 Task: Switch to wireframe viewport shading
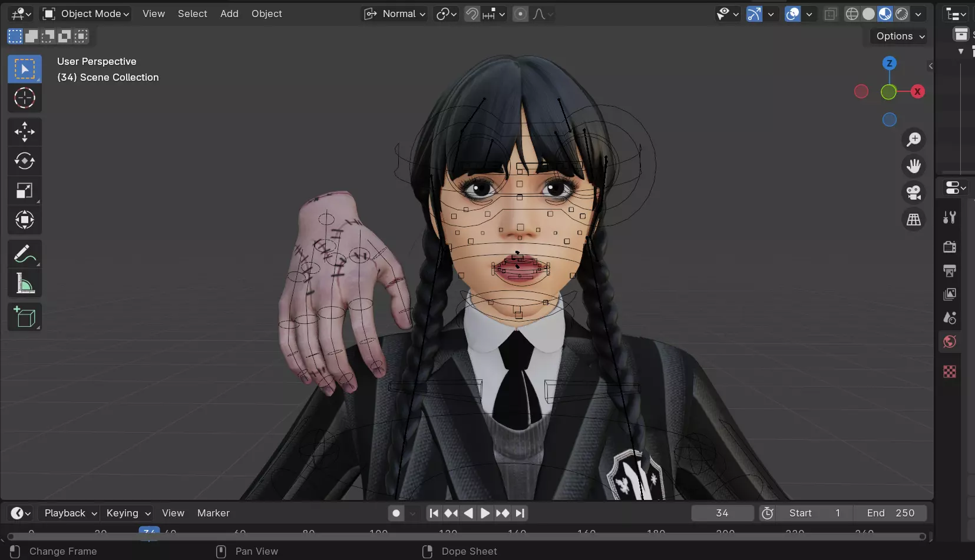(852, 14)
